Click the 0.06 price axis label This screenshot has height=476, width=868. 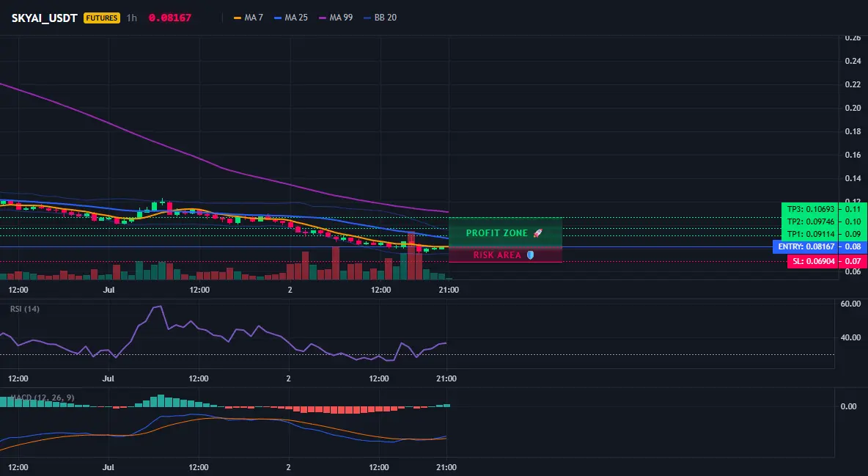pyautogui.click(x=853, y=271)
